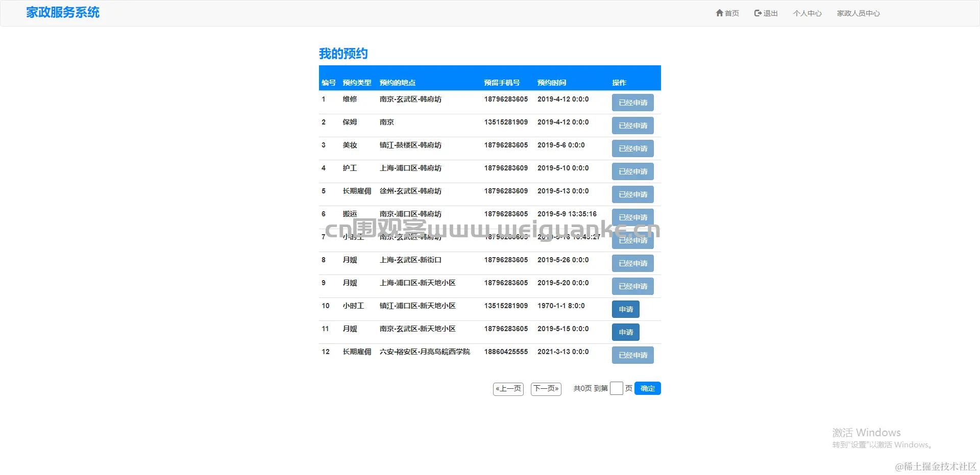This screenshot has width=980, height=475.
Task: Click 已经申请 button for row 1 维修
Action: 632,103
